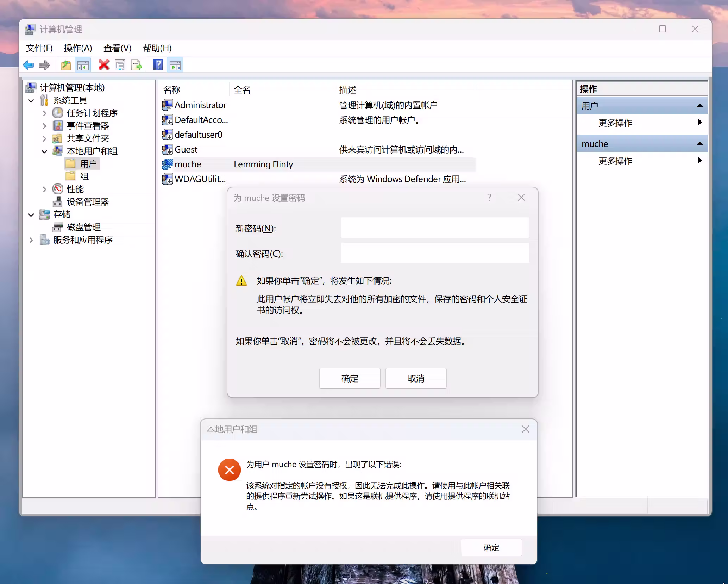The width and height of the screenshot is (728, 584).
Task: Collapse the 系统工具 tree node
Action: pos(31,101)
